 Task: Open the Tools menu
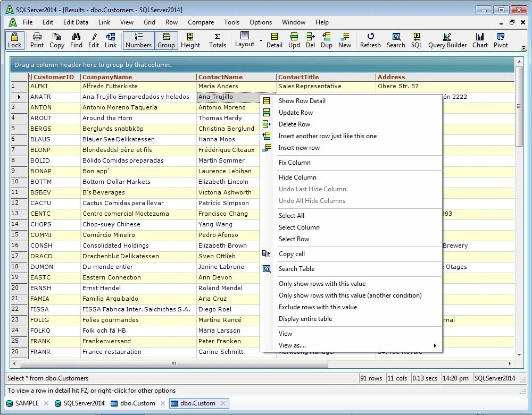[x=232, y=22]
